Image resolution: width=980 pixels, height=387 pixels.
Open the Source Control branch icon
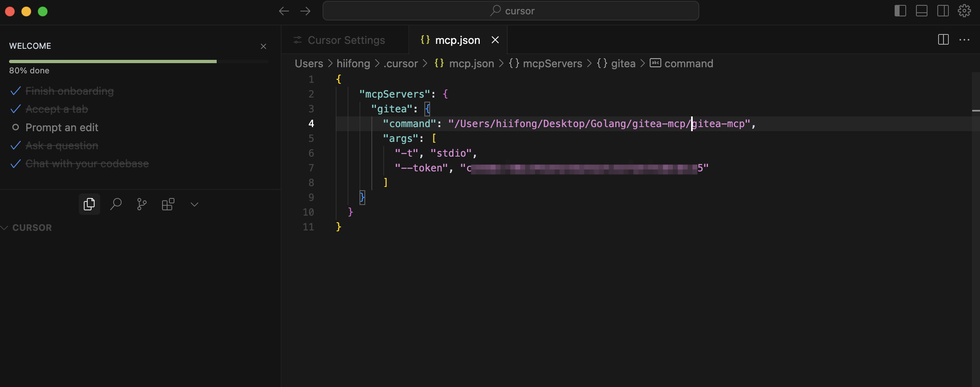(x=142, y=204)
